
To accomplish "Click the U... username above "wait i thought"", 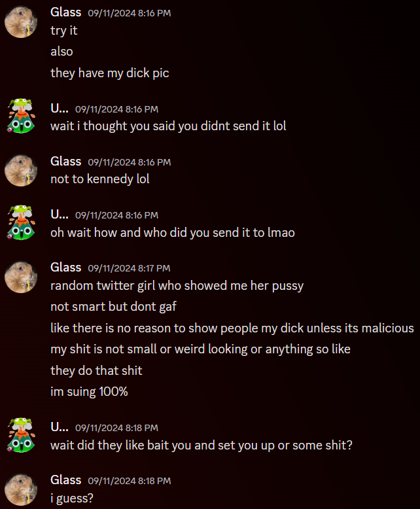I will [60, 109].
